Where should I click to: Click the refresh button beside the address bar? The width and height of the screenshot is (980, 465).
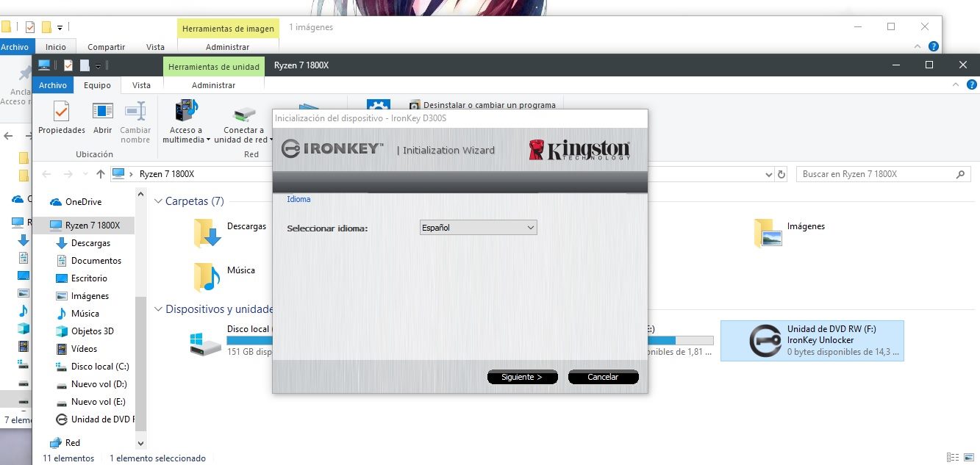pos(782,174)
